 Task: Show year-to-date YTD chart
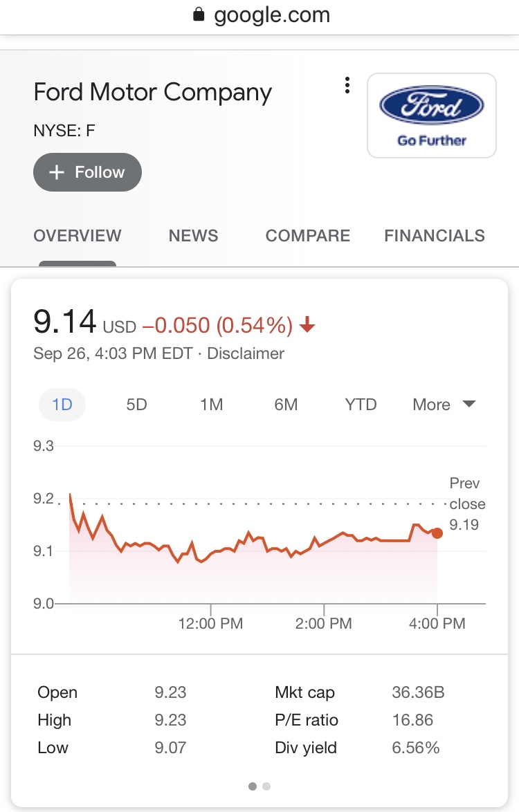[361, 405]
